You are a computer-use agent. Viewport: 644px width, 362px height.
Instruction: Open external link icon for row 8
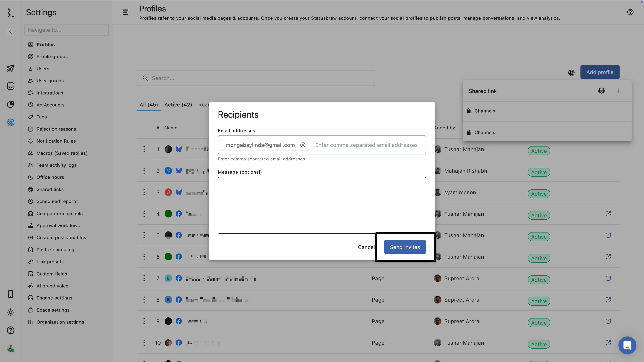(x=608, y=299)
